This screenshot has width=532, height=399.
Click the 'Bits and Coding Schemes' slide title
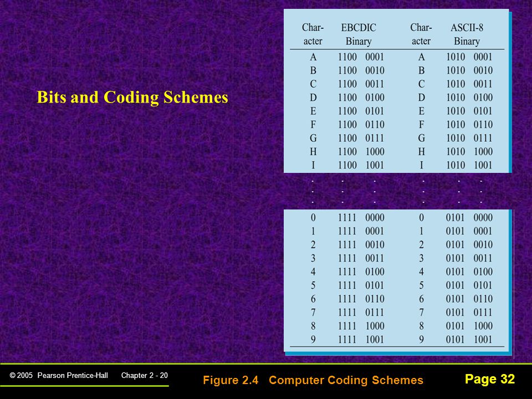132,98
